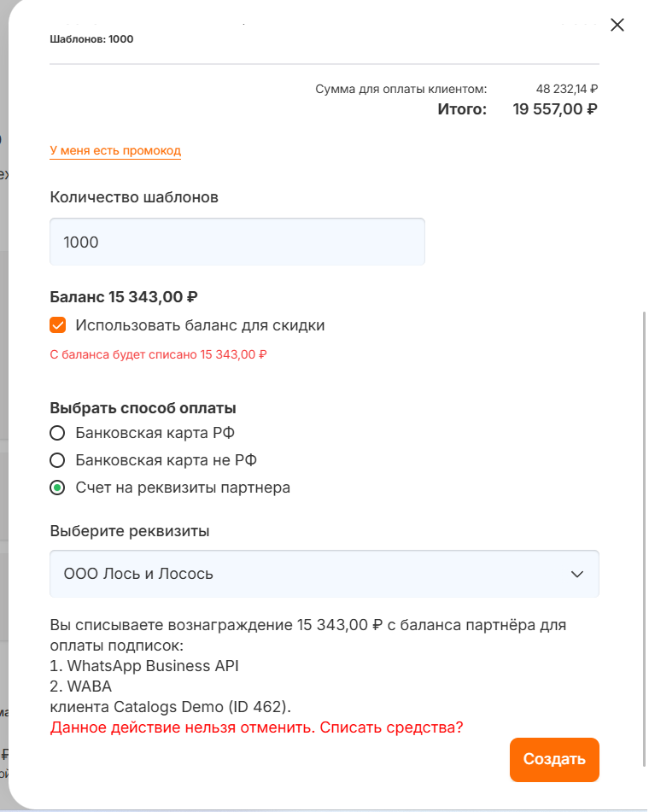Screen dimensions: 649x812
Task: Click the 'У меня есть промокод' link
Action: point(115,150)
